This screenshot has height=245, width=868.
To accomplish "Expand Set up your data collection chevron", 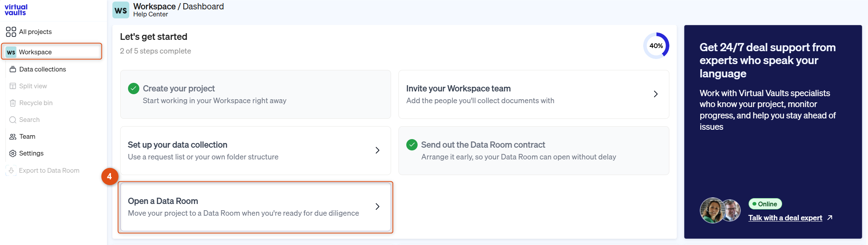I will pyautogui.click(x=377, y=150).
